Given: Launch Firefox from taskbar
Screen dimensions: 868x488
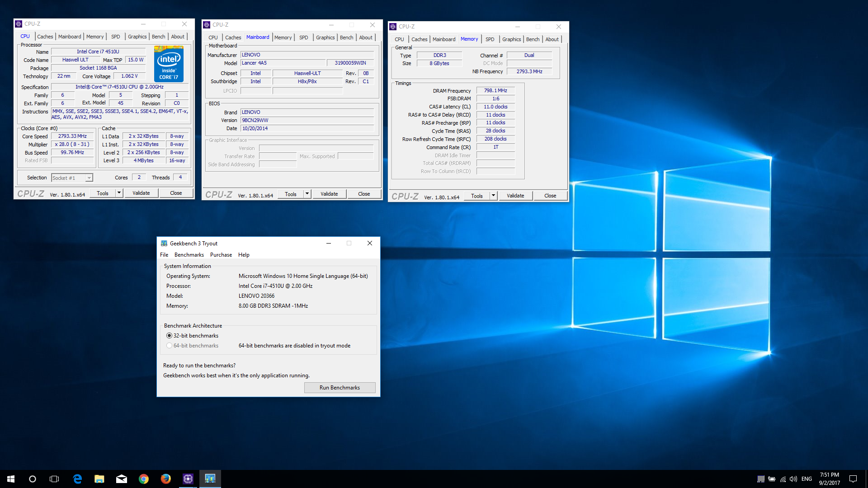Looking at the screenshot, I should click(x=166, y=479).
